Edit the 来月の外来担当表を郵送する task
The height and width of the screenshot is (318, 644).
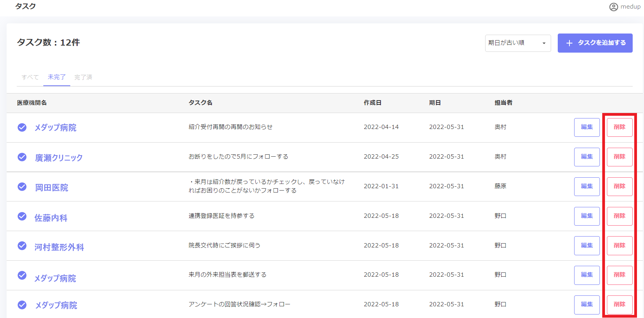pyautogui.click(x=587, y=275)
